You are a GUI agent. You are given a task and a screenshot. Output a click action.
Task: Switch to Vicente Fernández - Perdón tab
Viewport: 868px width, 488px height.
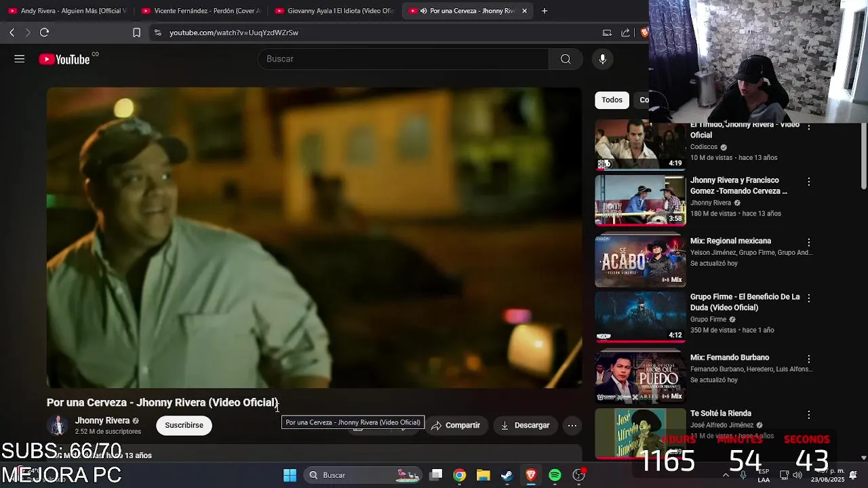pos(201,11)
